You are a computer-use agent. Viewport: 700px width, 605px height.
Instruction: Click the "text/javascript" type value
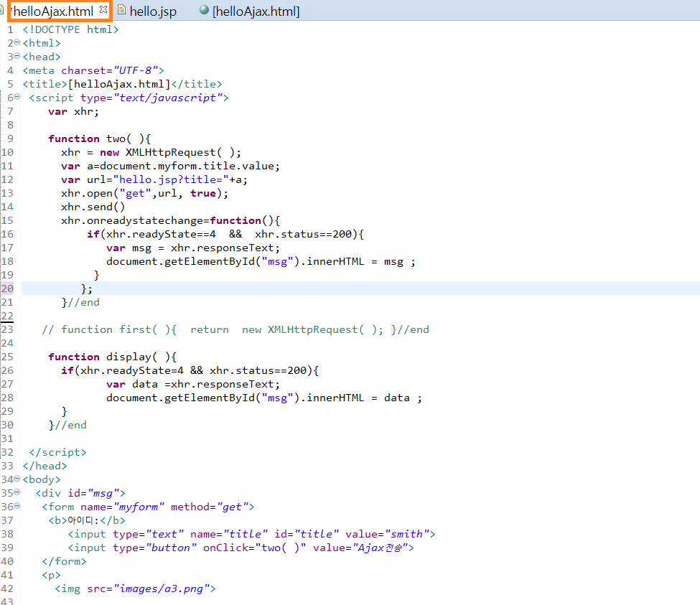[168, 98]
